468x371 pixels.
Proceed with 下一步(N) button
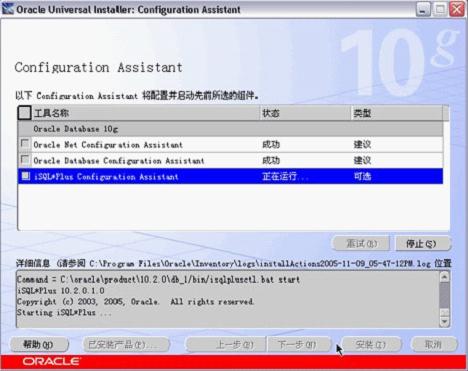299,344
